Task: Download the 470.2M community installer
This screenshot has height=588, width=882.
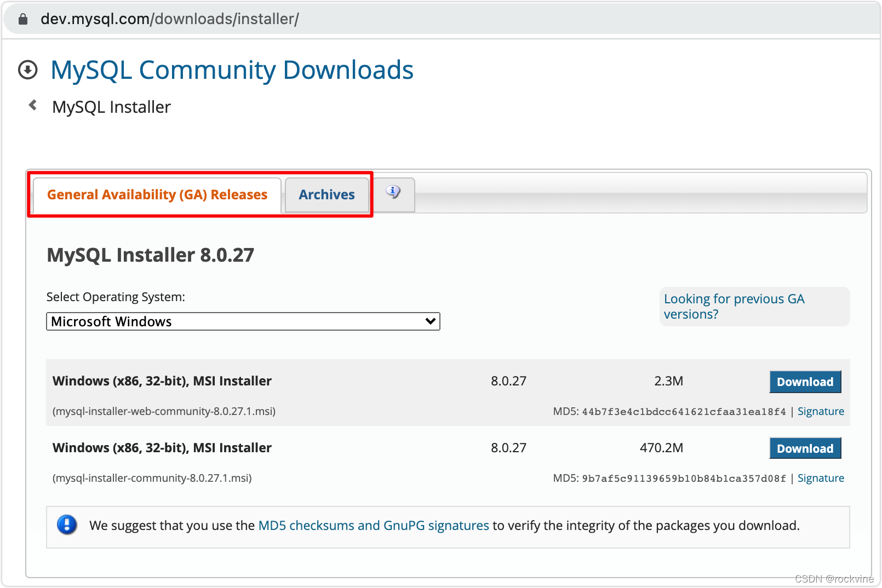Action: 805,448
